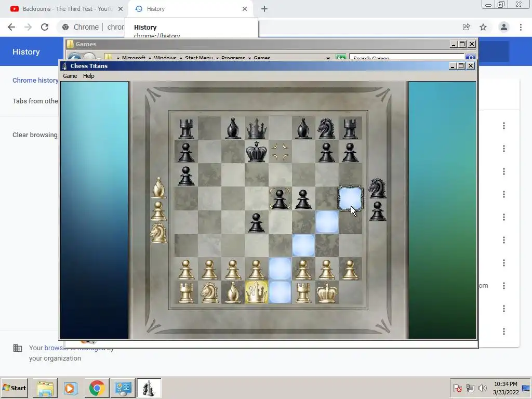Go back in Chrome
The width and height of the screenshot is (532, 399).
[11, 27]
